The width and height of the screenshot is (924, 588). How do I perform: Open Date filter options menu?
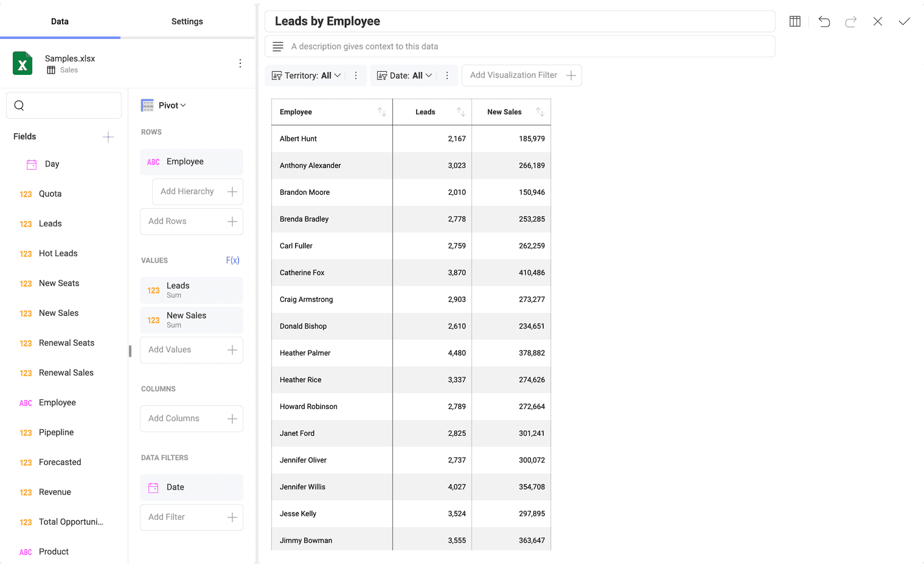coord(447,75)
